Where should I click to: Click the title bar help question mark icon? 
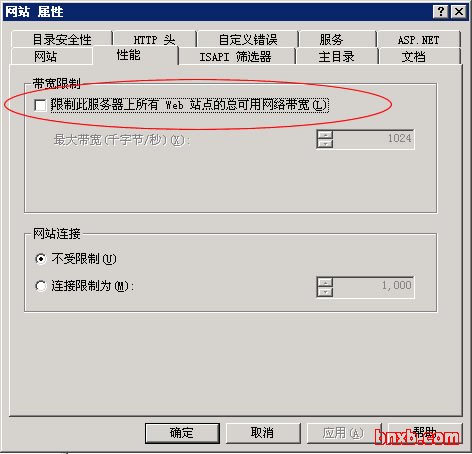tap(440, 12)
